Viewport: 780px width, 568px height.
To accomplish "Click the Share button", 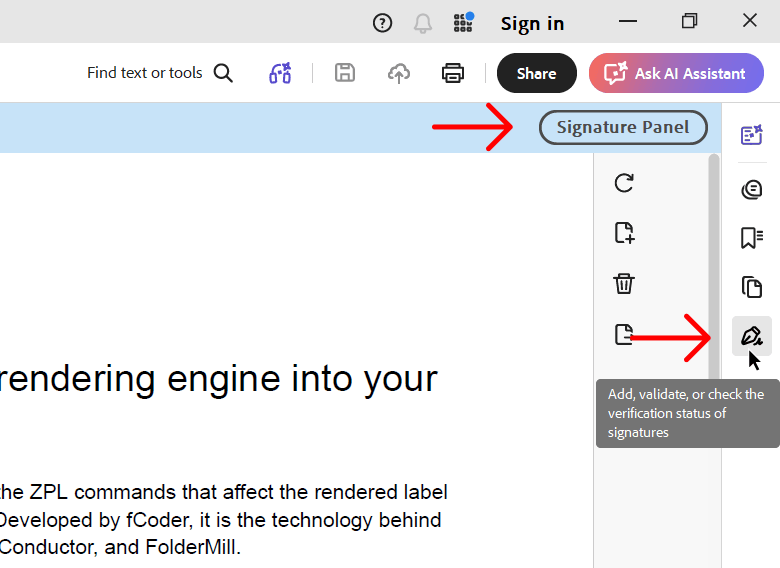I will [x=537, y=73].
